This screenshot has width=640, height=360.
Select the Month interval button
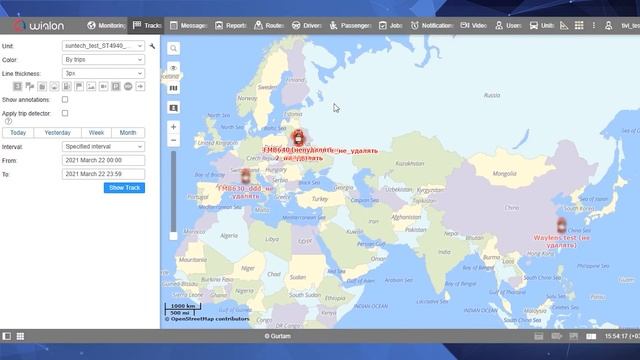(x=128, y=133)
